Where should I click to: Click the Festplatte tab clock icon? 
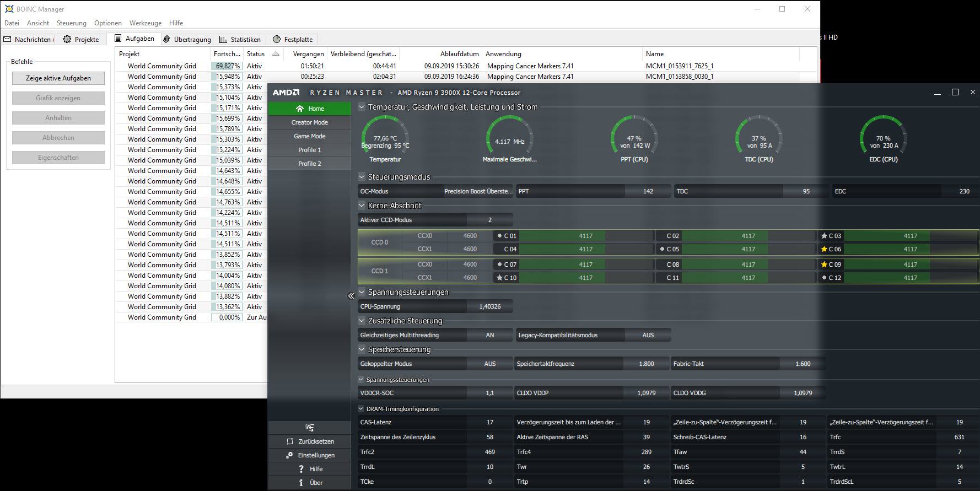point(277,39)
